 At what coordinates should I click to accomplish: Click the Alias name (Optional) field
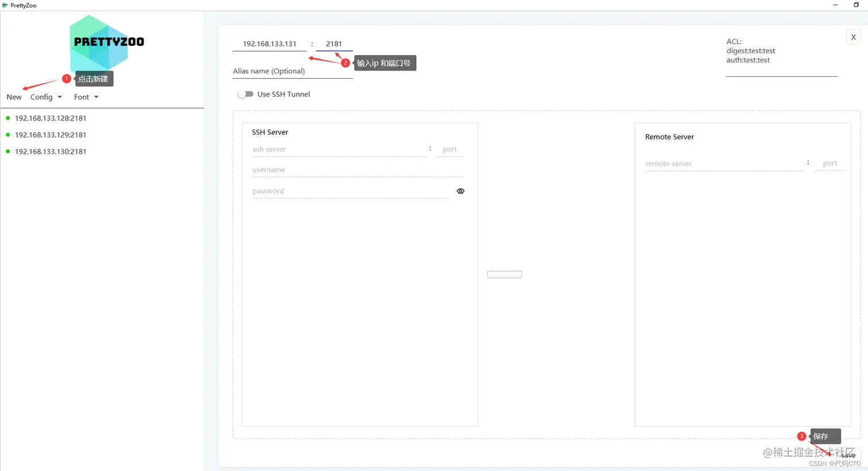[x=292, y=71]
